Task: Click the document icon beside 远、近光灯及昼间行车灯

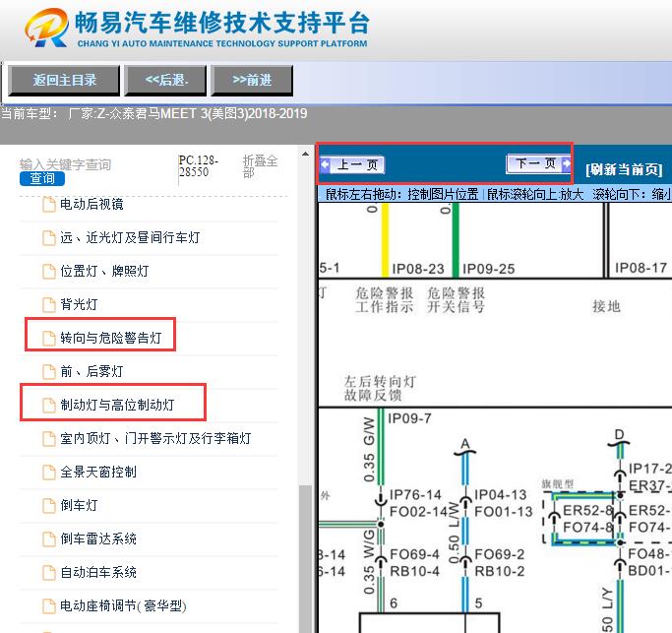Action: click(x=49, y=237)
